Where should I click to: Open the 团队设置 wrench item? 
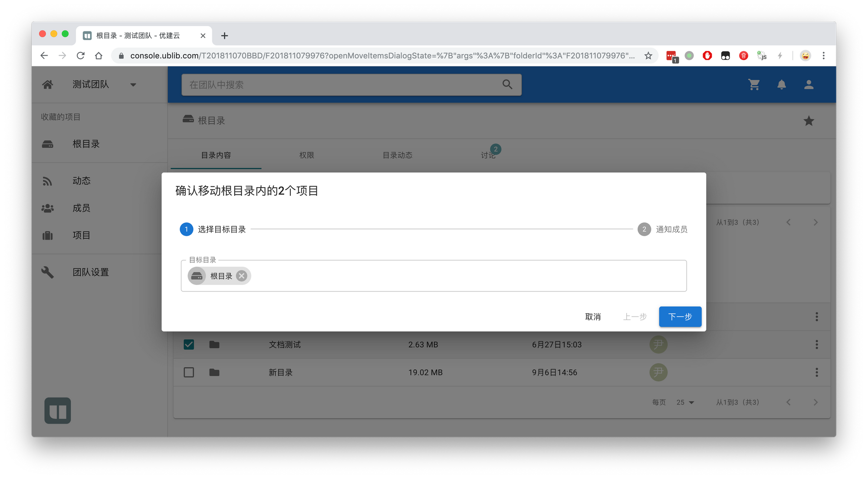[90, 272]
